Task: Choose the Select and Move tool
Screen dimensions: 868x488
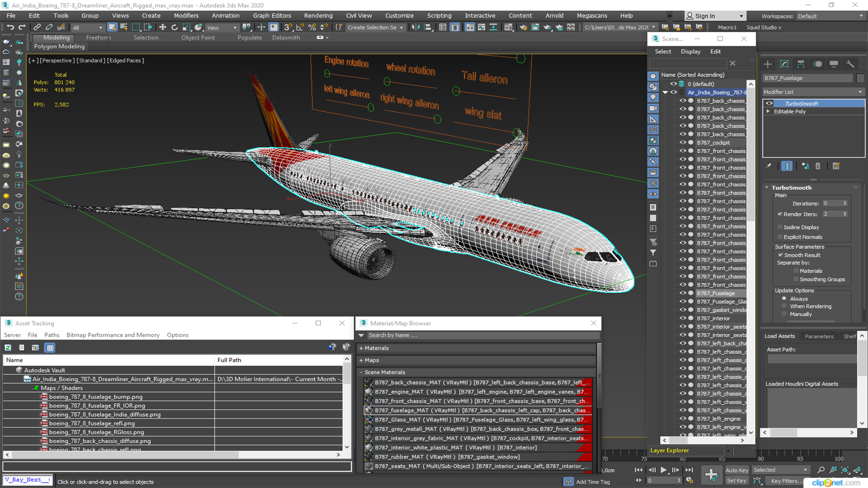Action: [x=163, y=28]
